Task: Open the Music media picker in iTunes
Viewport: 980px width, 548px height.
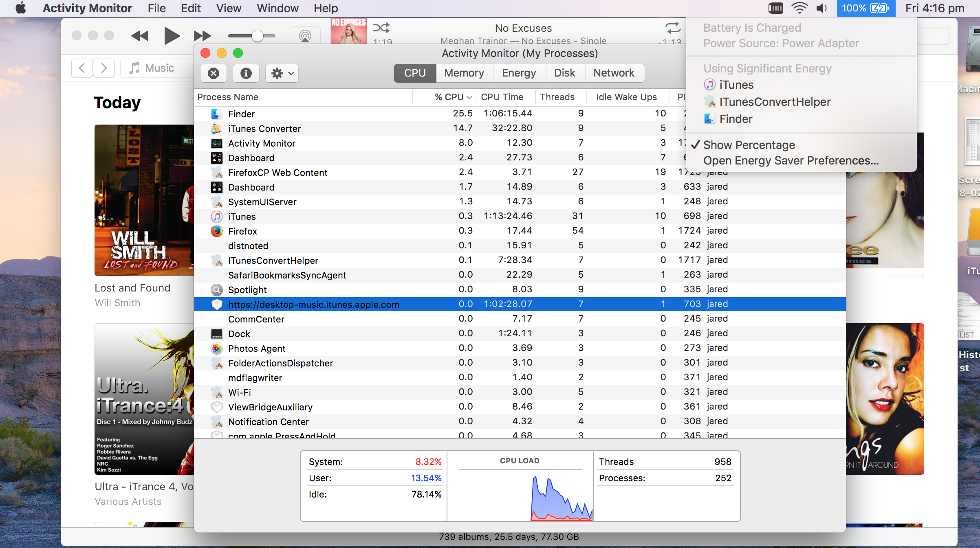Action: 157,68
